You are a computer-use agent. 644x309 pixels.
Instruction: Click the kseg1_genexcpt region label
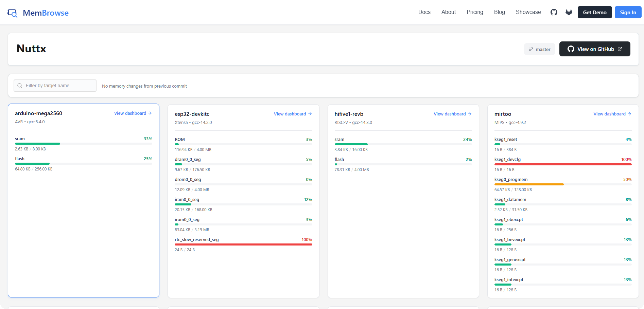510,259
